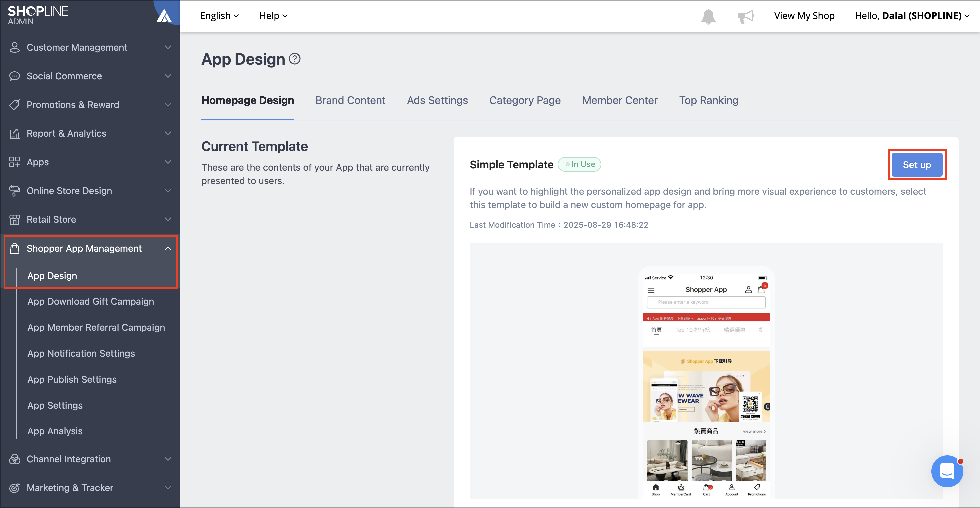Screen dimensions: 980x508
Task: Click the MemberCard crown icon in preview footer
Action: tap(681, 487)
